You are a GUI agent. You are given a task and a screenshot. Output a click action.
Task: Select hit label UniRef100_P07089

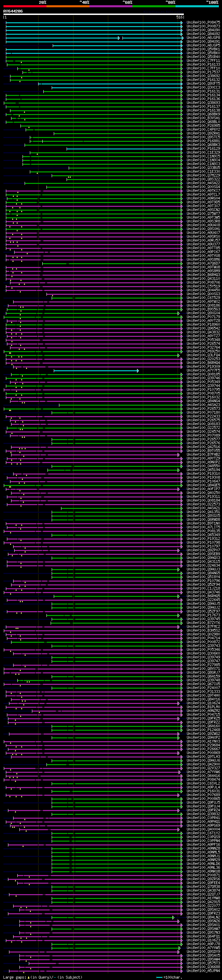(203, 436)
